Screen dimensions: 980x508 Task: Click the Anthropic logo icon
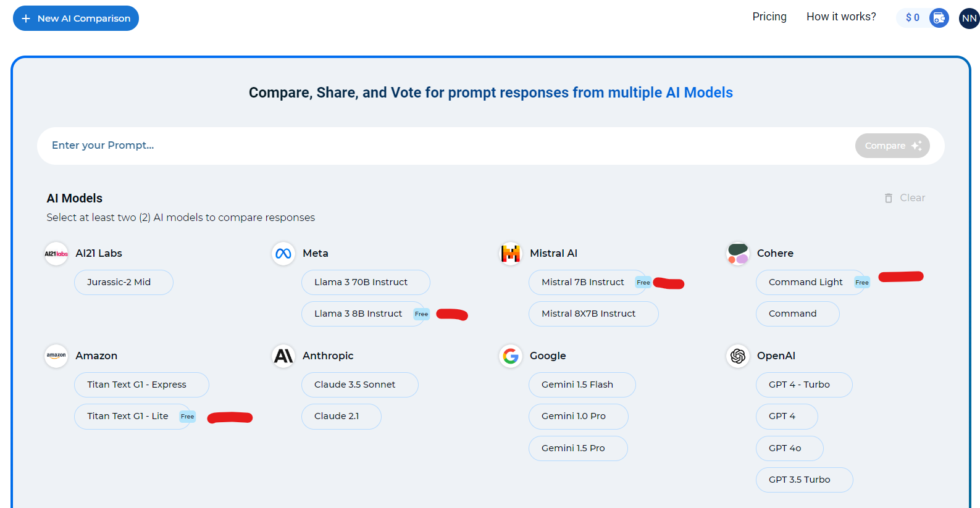(283, 356)
